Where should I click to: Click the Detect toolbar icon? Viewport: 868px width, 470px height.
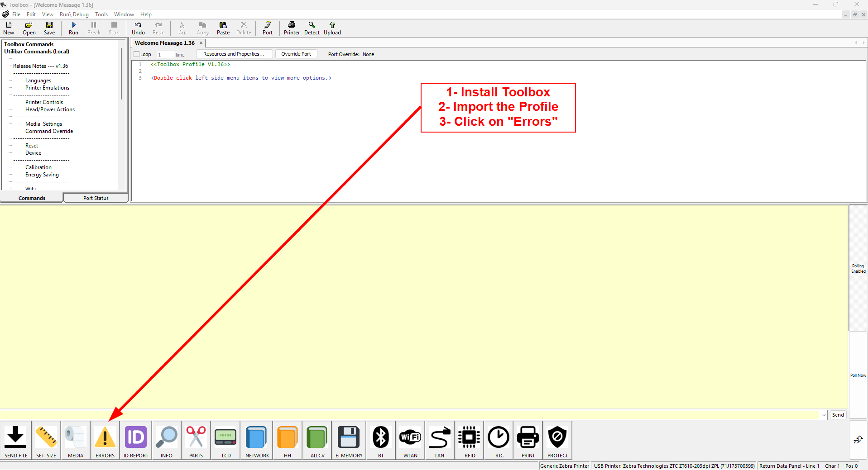tap(312, 28)
